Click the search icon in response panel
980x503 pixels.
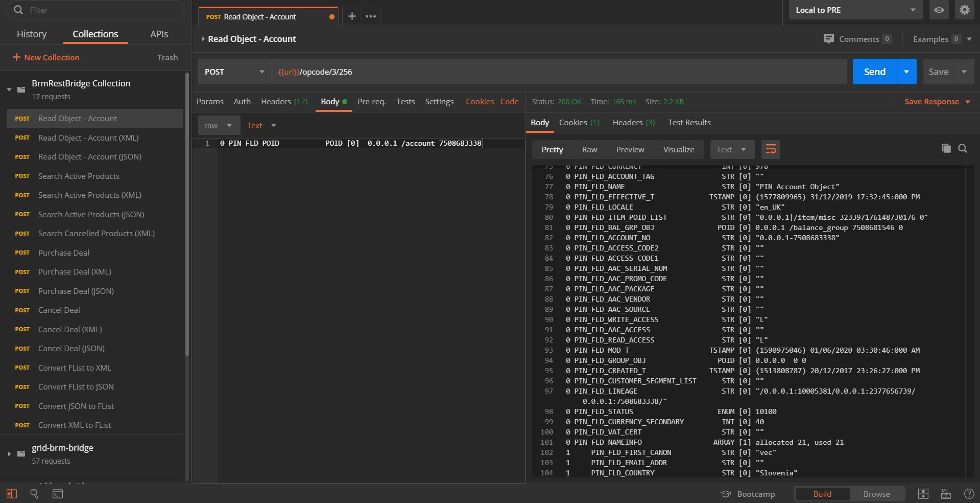coord(963,148)
